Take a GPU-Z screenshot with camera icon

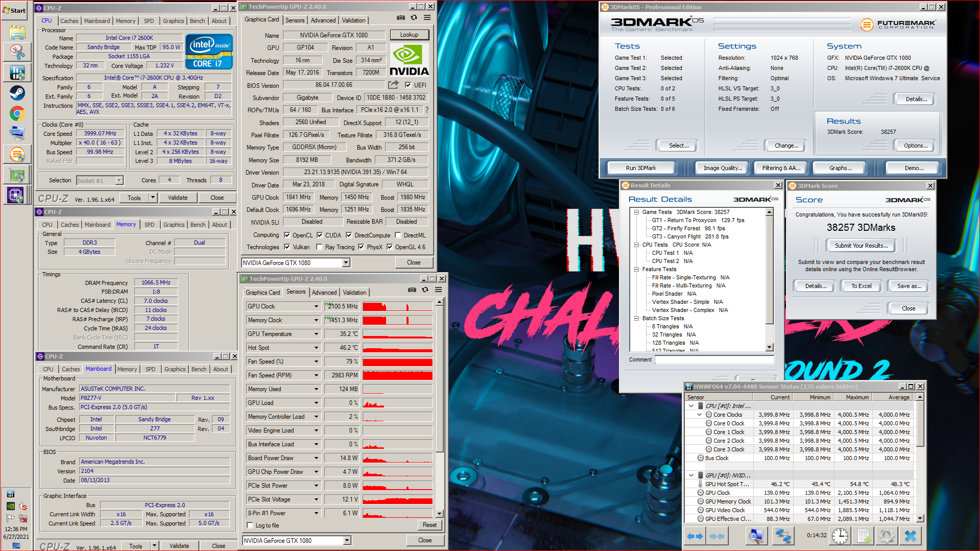(401, 18)
